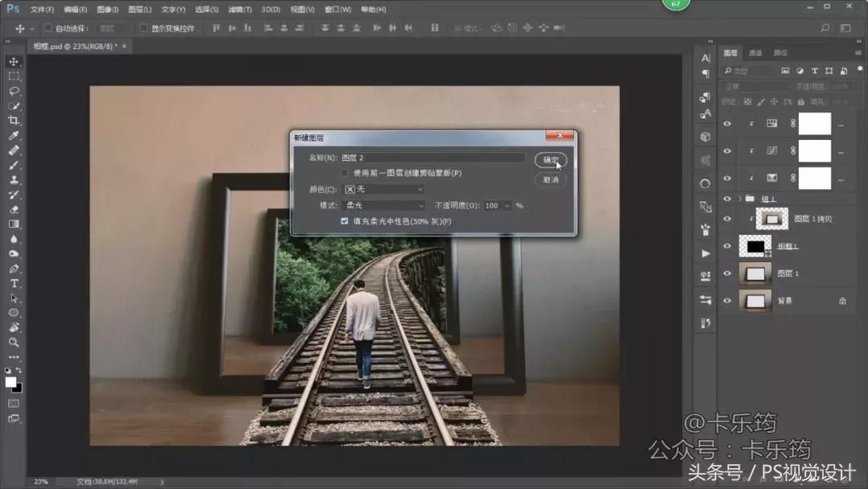Select the Rectangular Marquee tool
The image size is (868, 489).
(x=14, y=76)
